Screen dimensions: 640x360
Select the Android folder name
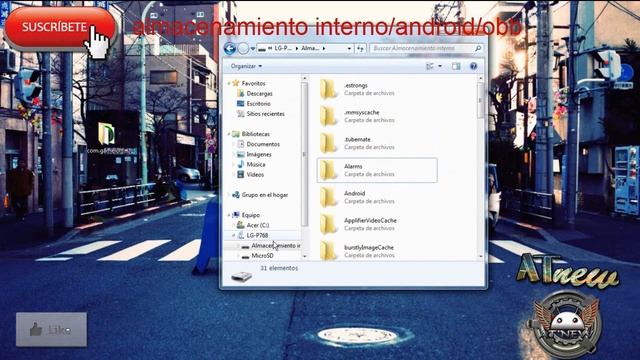point(355,193)
